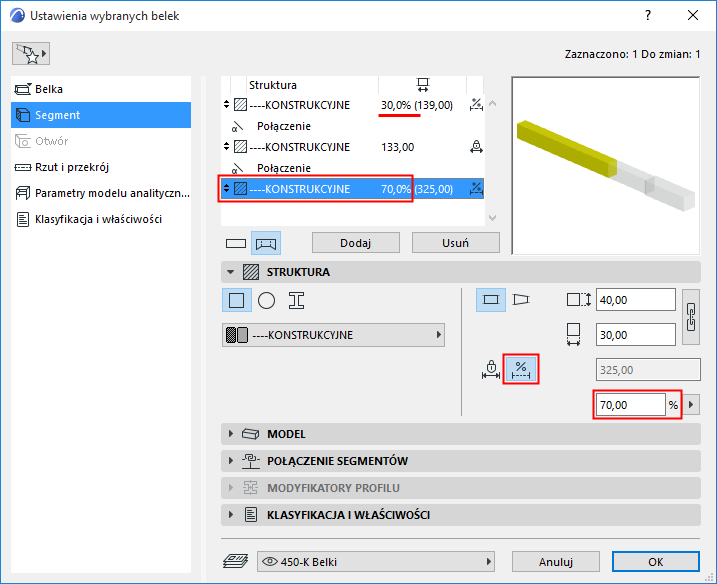The image size is (717, 584).
Task: Open the Favorites star button
Action: pyautogui.click(x=31, y=54)
